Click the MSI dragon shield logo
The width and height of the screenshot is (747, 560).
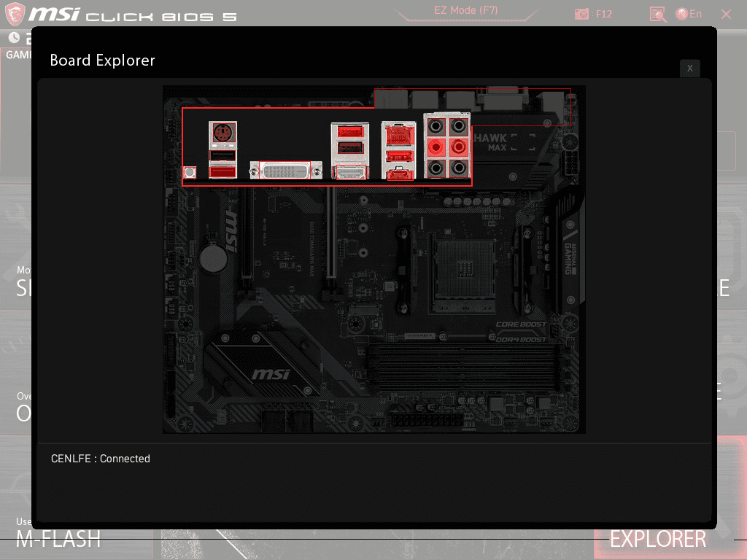click(15, 13)
